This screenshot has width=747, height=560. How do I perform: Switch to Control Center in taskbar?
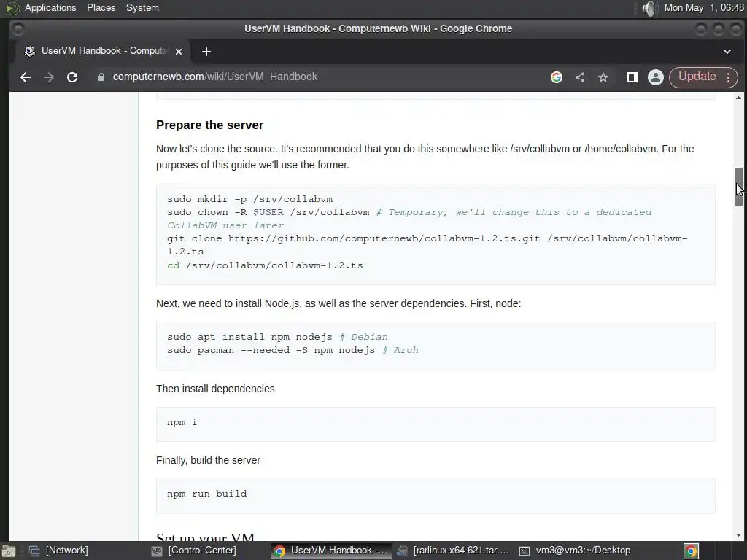193,551
